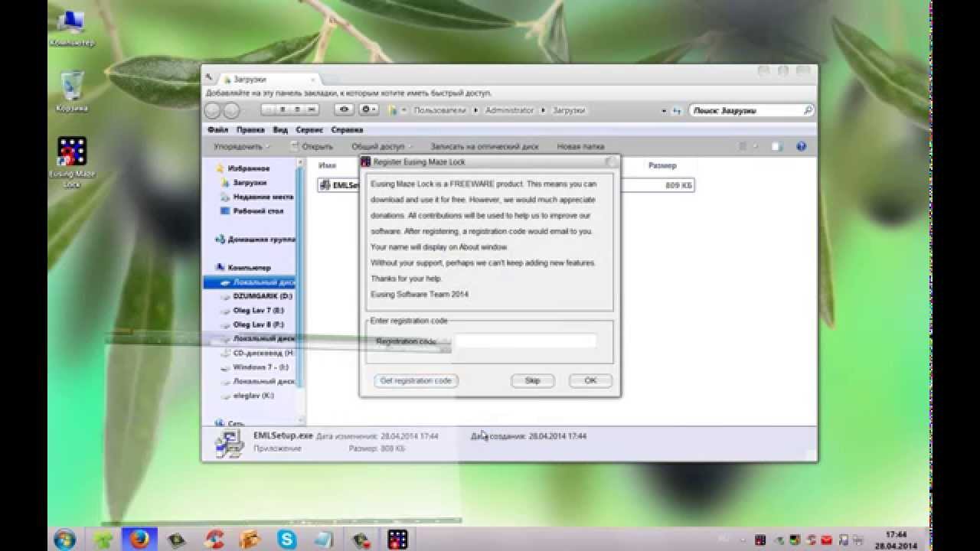Open the Сервис menu in Explorer
980x551 pixels.
[309, 130]
